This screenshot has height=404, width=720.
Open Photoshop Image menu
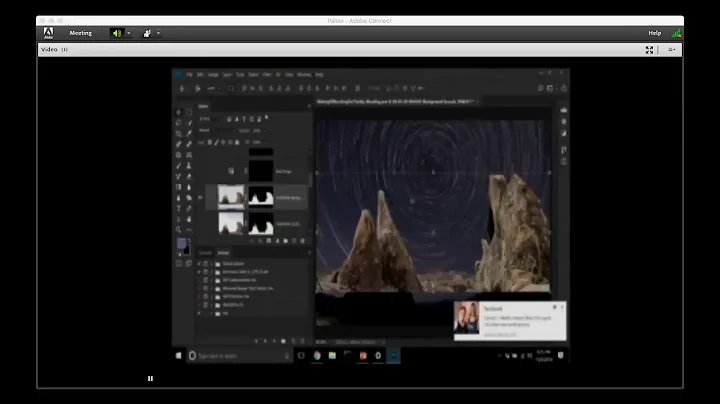click(x=213, y=74)
